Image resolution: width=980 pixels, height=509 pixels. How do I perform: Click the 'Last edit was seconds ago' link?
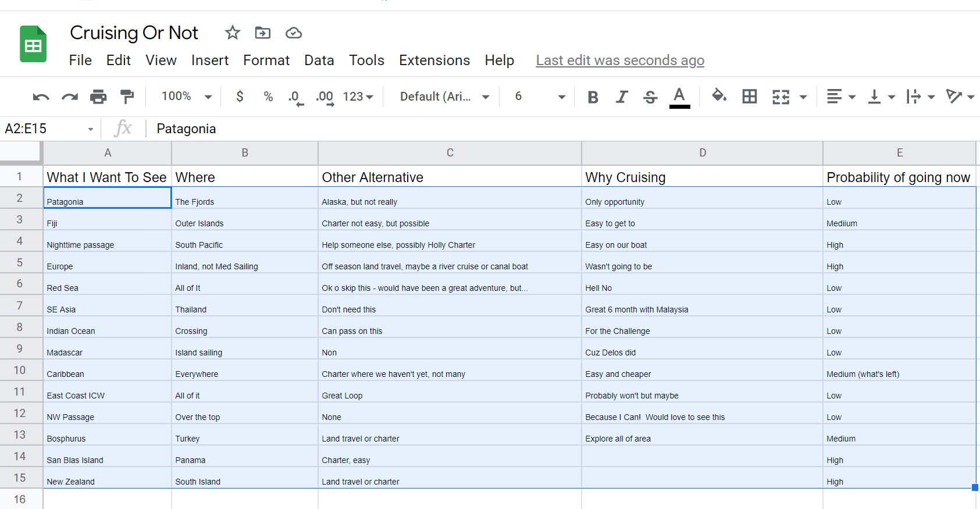[620, 60]
